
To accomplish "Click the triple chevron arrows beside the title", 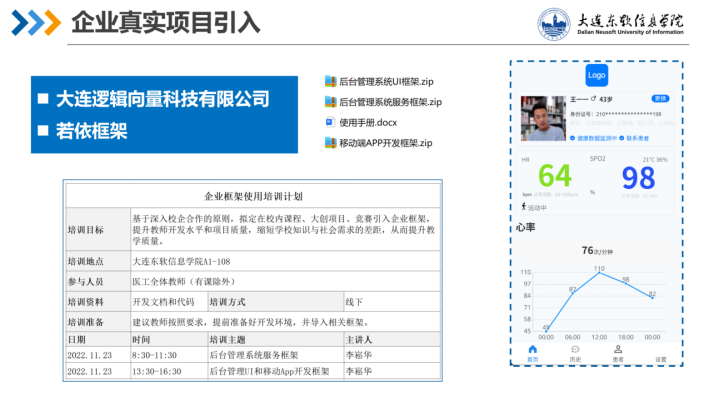I will click(36, 22).
